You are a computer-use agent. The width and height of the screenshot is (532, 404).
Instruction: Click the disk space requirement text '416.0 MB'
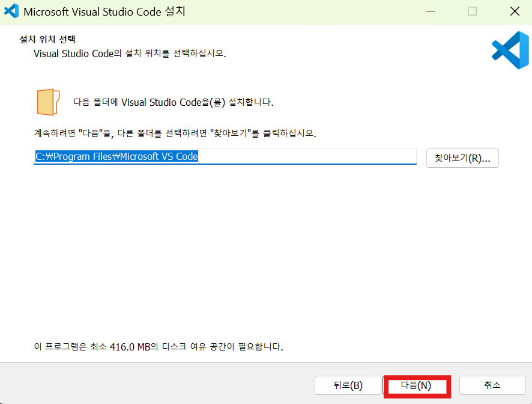pyautogui.click(x=130, y=347)
